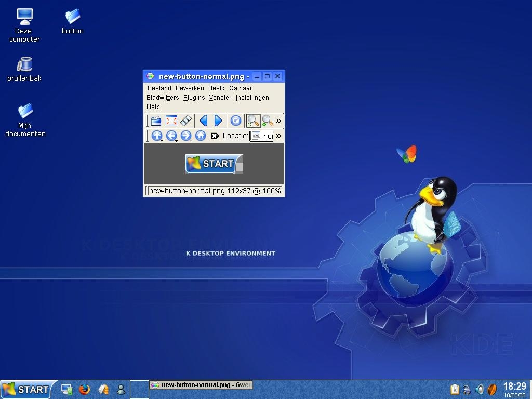The image size is (532, 399).
Task: Click the empty pager desktop box
Action: pos(139,390)
